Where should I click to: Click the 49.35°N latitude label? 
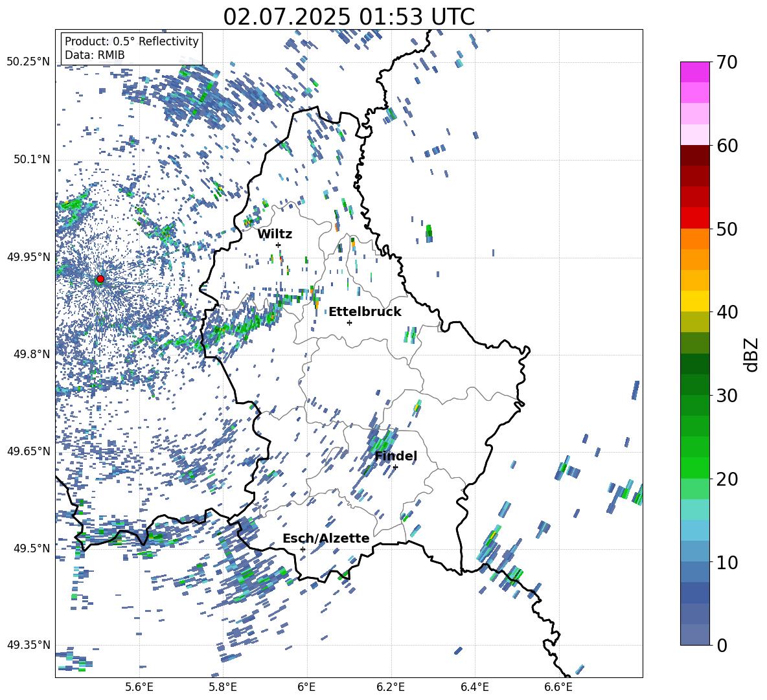tap(29, 645)
